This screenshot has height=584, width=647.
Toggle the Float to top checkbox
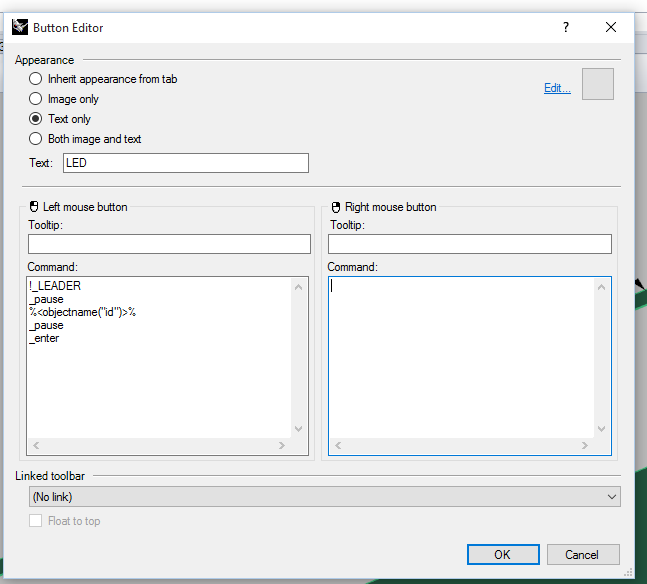click(35, 521)
